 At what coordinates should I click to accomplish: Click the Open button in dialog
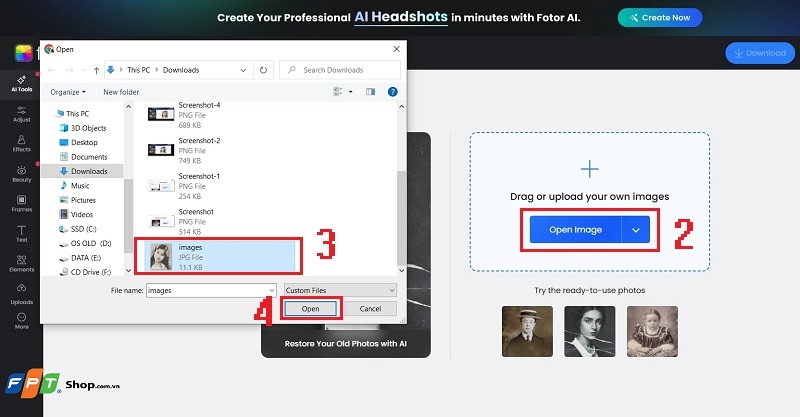click(310, 309)
